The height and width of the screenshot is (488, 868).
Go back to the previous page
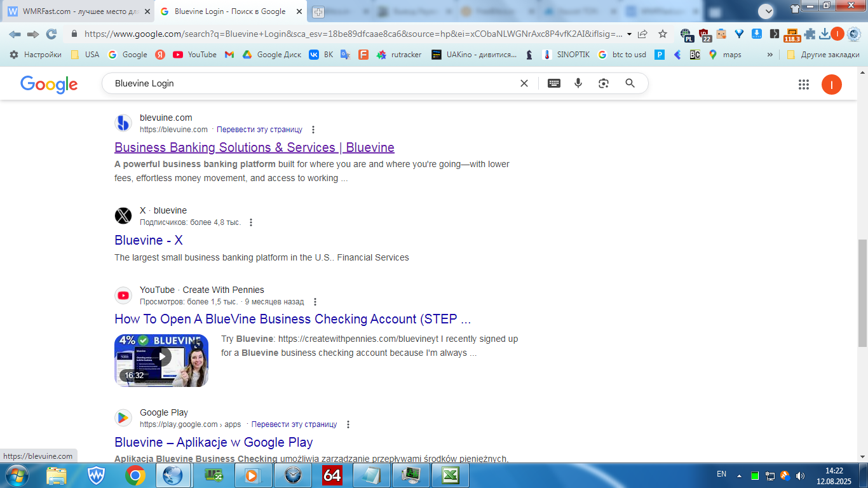tap(15, 34)
